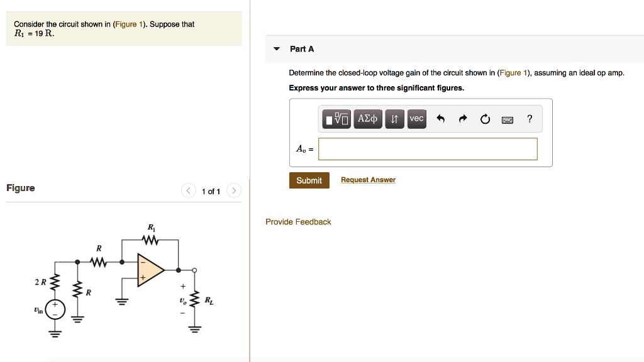Open the keyboard shortcuts icon

(508, 119)
